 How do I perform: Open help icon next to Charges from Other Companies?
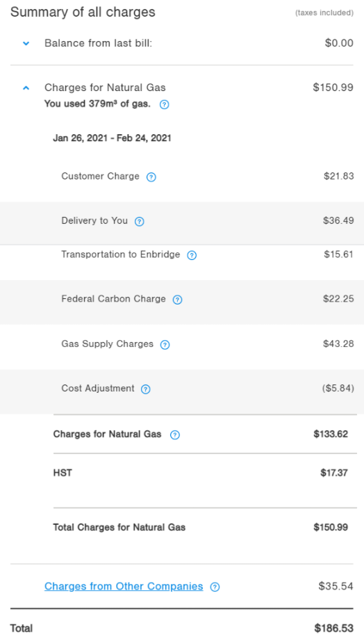(215, 587)
